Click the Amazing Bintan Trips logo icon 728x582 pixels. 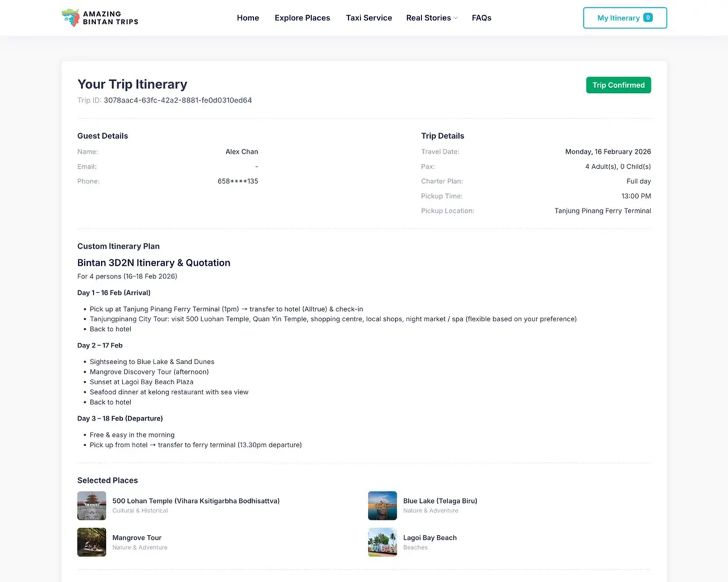point(71,18)
